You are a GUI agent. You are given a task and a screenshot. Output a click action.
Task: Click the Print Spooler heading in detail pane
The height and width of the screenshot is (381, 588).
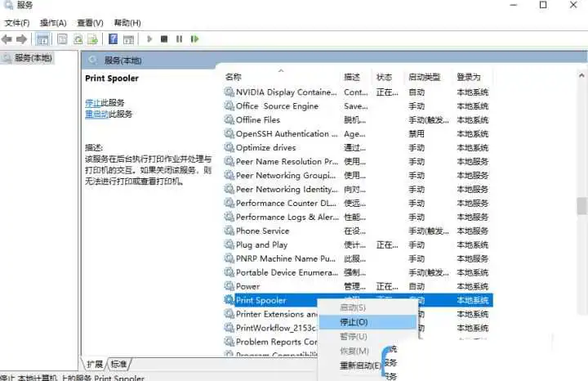coord(112,78)
